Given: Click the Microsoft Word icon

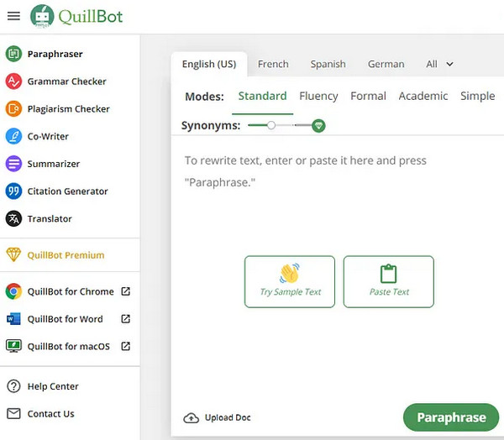Looking at the screenshot, I should coord(13,319).
